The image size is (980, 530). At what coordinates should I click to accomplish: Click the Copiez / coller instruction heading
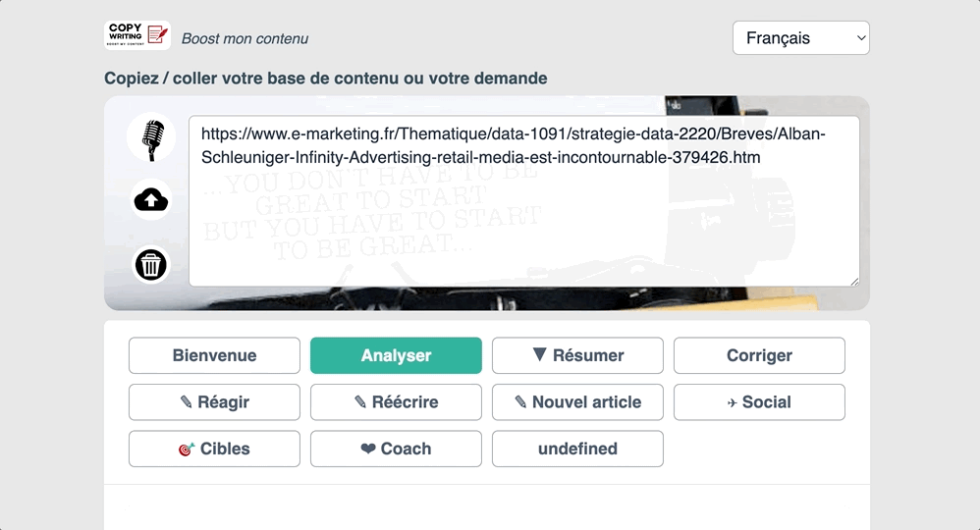click(325, 79)
